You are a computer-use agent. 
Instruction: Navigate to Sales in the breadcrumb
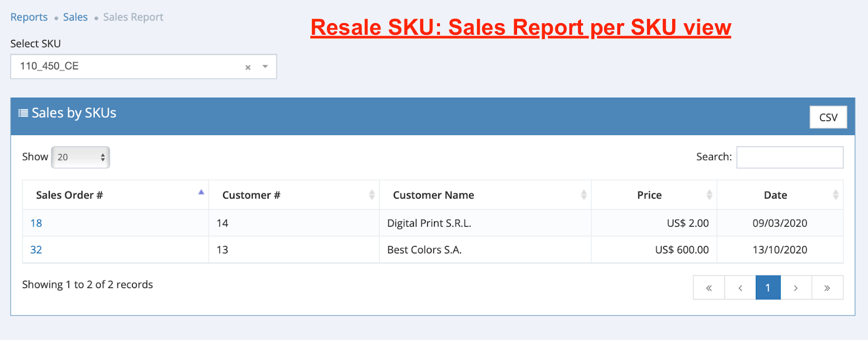tap(75, 17)
